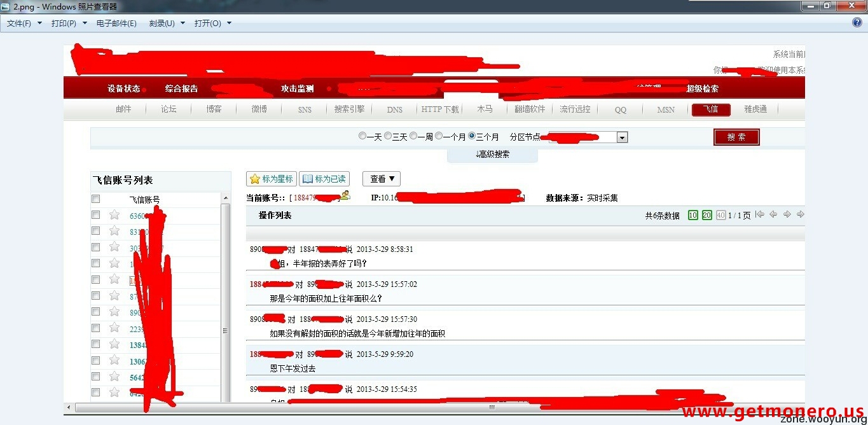This screenshot has width=868, height=425.
Task: Select the 一天 time range radio
Action: click(362, 136)
